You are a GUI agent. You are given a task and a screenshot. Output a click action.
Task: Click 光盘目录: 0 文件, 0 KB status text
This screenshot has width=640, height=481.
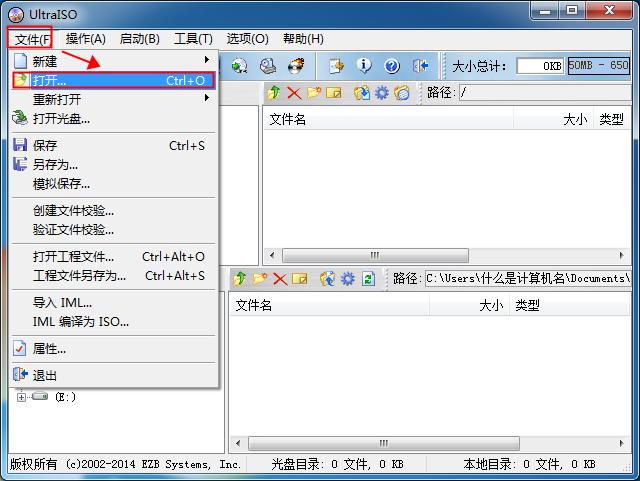point(337,464)
